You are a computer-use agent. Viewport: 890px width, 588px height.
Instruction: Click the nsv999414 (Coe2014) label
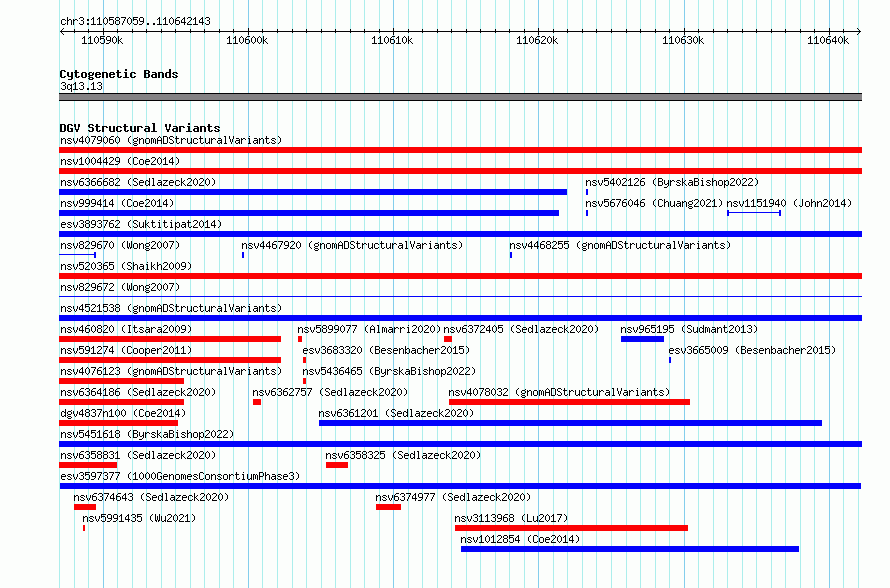[x=117, y=203]
